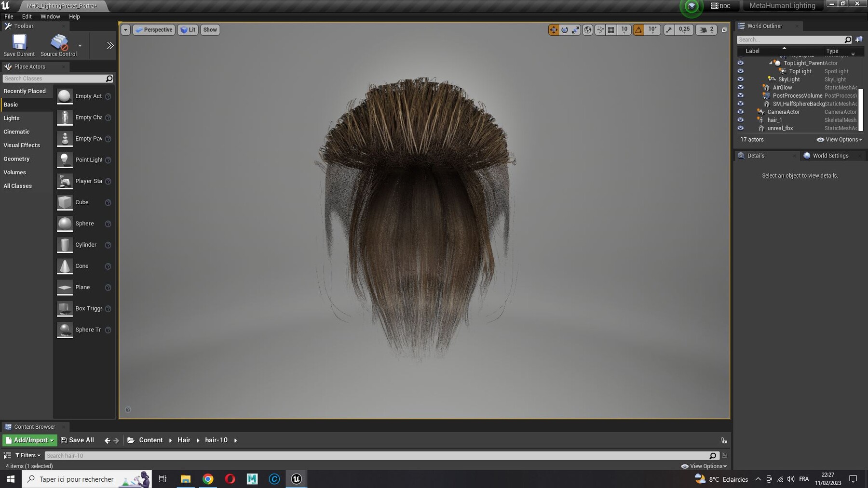Image resolution: width=868 pixels, height=488 pixels.
Task: Click the surface snapping icon
Action: point(600,30)
